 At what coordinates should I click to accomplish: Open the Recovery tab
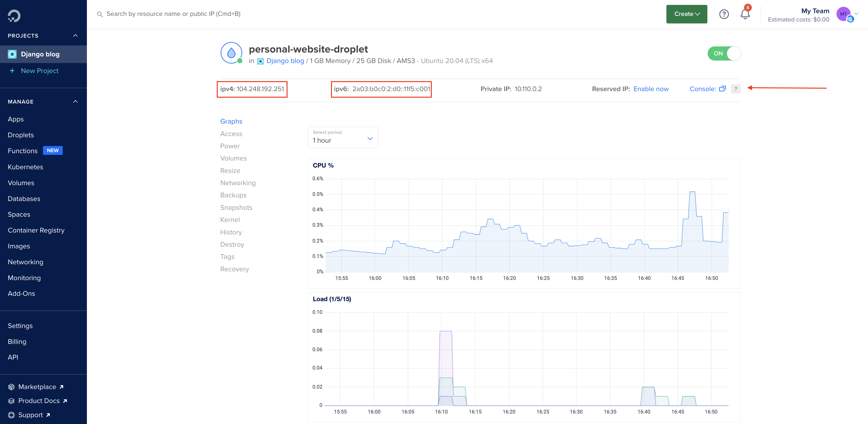(234, 269)
